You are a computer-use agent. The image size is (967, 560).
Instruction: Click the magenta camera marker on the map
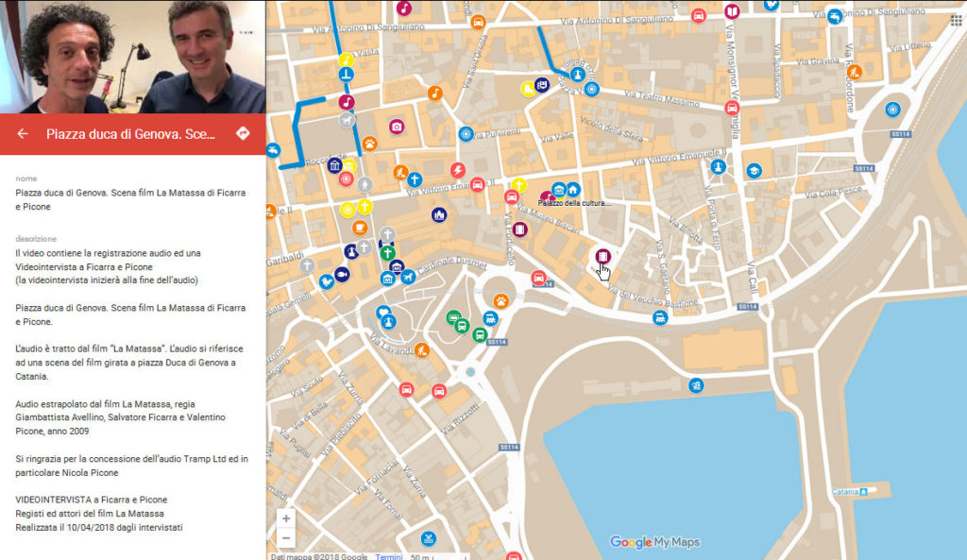click(x=397, y=127)
